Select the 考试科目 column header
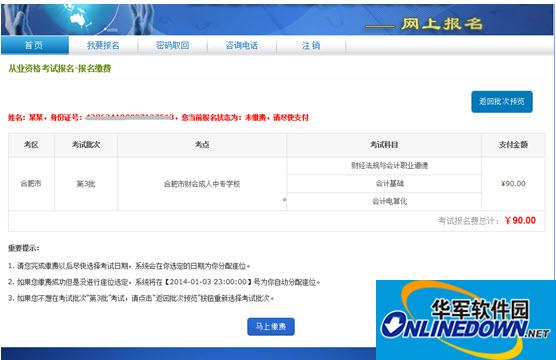The height and width of the screenshot is (360, 556). (384, 145)
